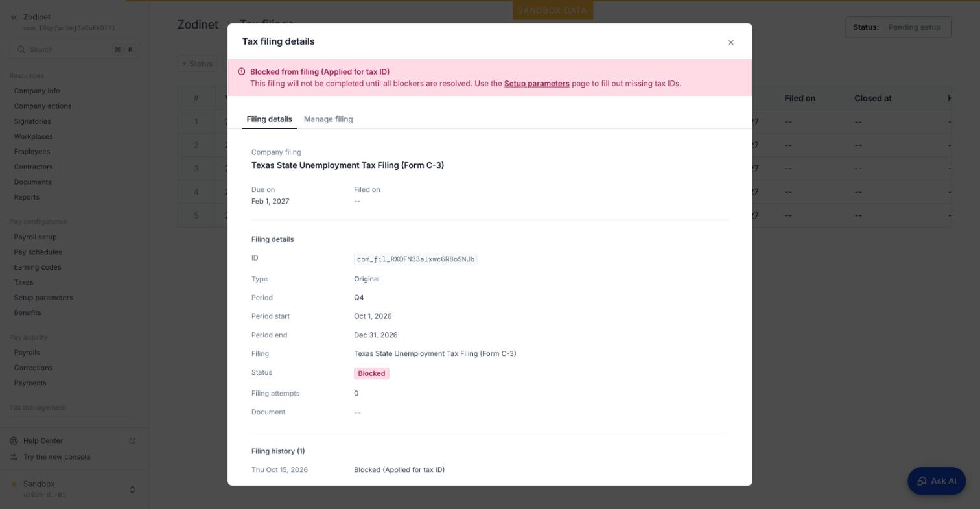980x509 pixels.
Task: Click the Zodinet breadcrumb in header
Action: coord(198,25)
